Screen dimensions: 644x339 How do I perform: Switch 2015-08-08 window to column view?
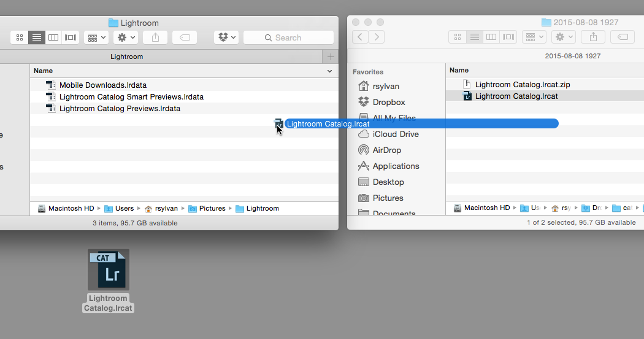491,37
